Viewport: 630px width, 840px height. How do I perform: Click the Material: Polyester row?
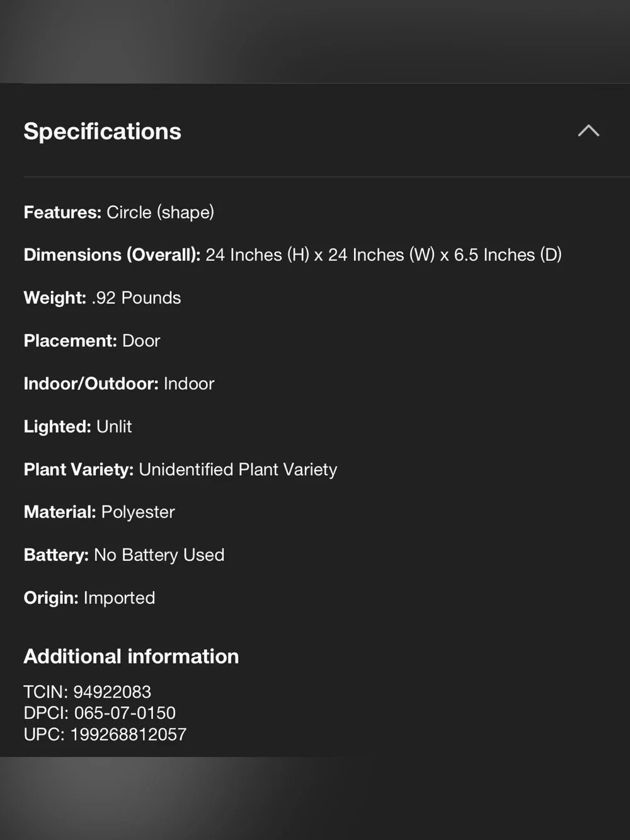pyautogui.click(x=99, y=512)
